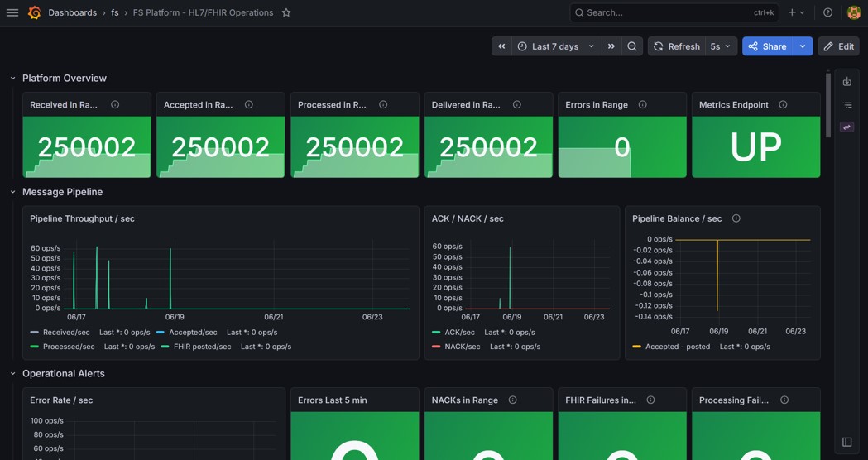Collapse the Platform Overview row
Image resolution: width=868 pixels, height=460 pixels.
coord(12,79)
